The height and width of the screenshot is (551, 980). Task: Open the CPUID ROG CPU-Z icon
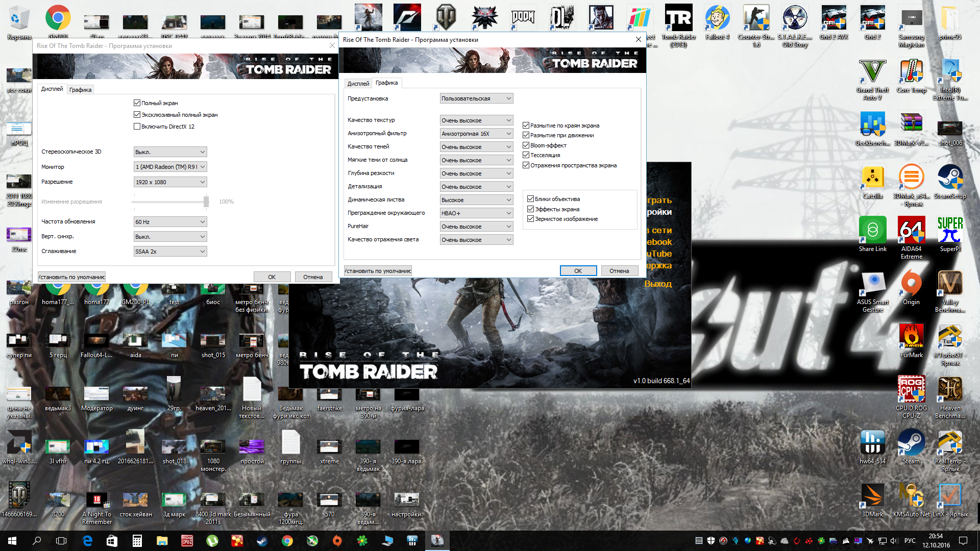(911, 391)
